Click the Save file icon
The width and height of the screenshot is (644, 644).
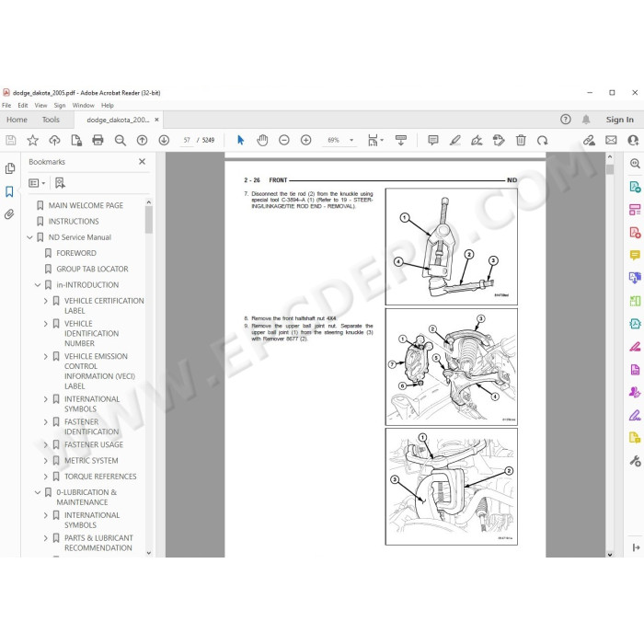[11, 141]
